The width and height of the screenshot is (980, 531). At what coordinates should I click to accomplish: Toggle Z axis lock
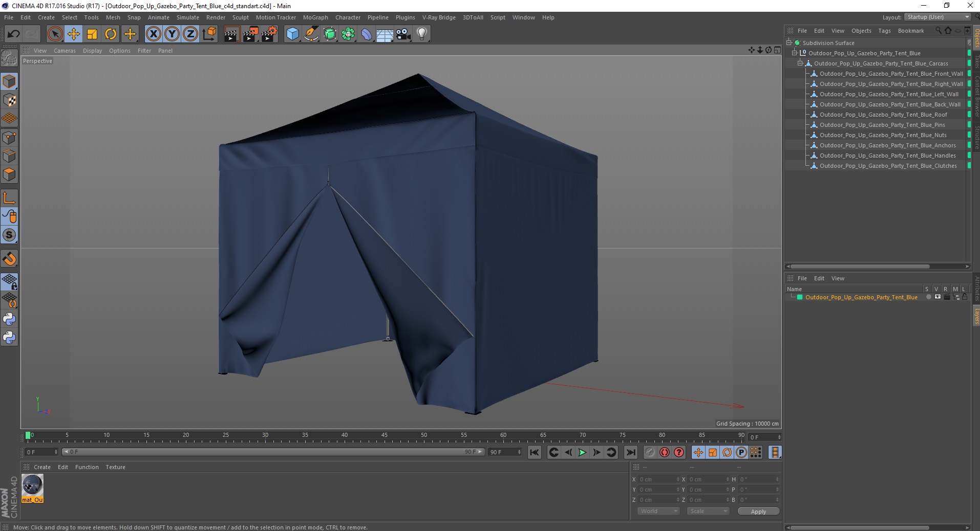tap(190, 34)
